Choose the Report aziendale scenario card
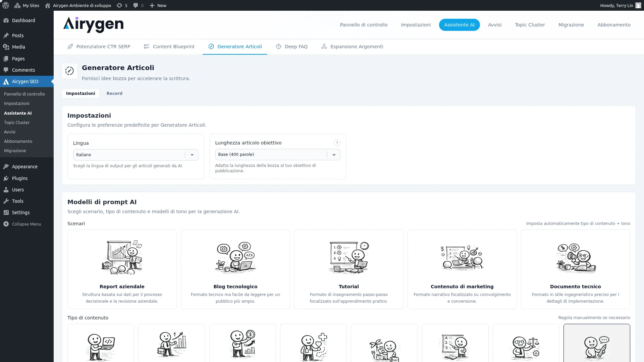The width and height of the screenshot is (644, 362). coord(122,269)
